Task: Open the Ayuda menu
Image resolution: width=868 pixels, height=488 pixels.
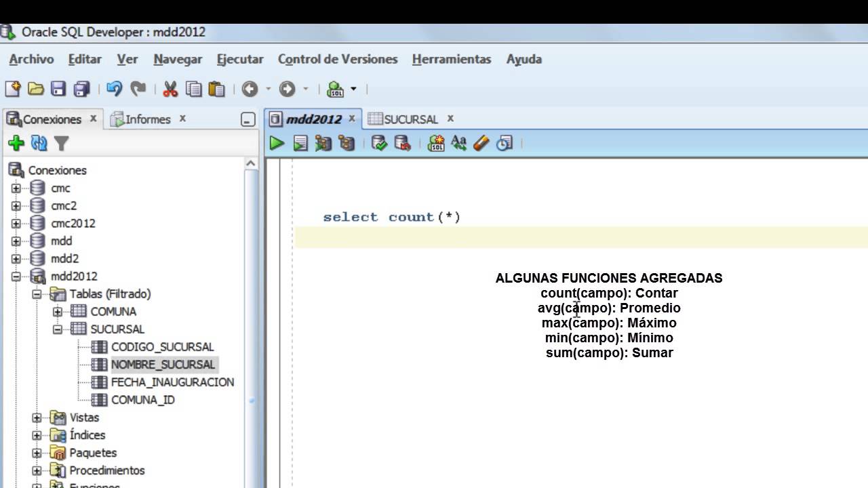Action: pyautogui.click(x=524, y=60)
